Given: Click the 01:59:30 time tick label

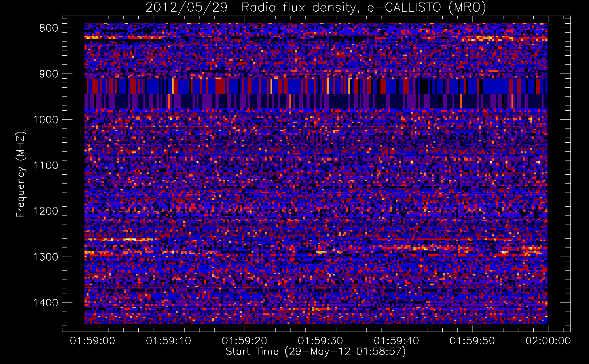Looking at the screenshot, I should pyautogui.click(x=320, y=341).
